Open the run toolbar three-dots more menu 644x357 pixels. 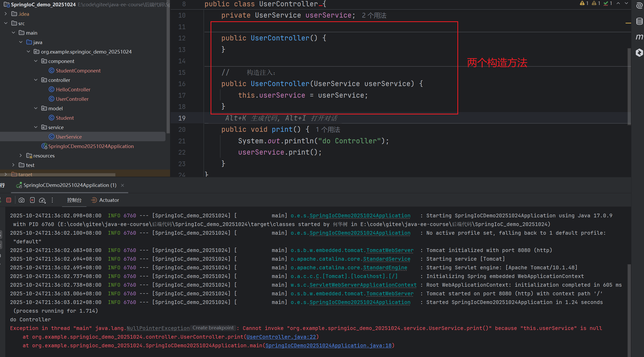pos(52,200)
